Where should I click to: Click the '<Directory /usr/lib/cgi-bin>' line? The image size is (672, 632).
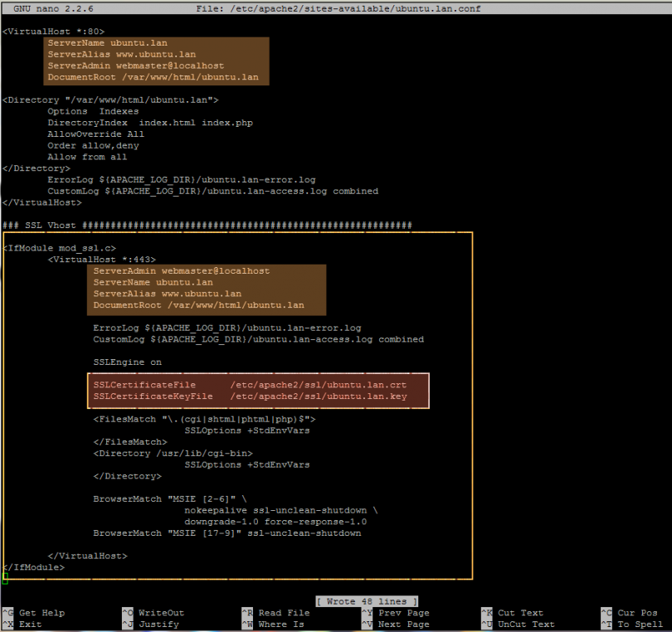[173, 454]
